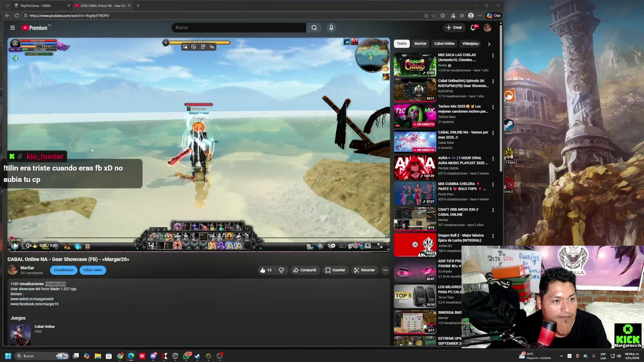Open AURA 1 HOUR VIRAL video title
The height and width of the screenshot is (362, 644).
pyautogui.click(x=463, y=160)
